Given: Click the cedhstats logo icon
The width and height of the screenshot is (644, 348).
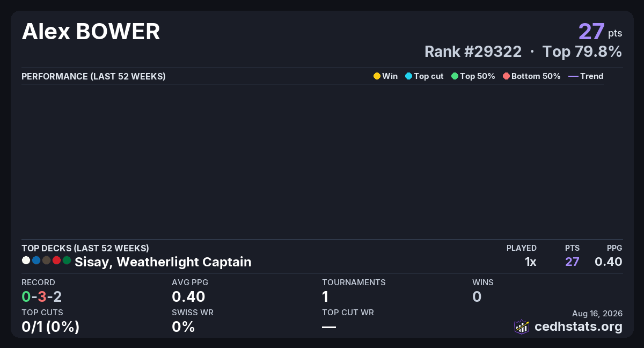Looking at the screenshot, I should 522,327.
